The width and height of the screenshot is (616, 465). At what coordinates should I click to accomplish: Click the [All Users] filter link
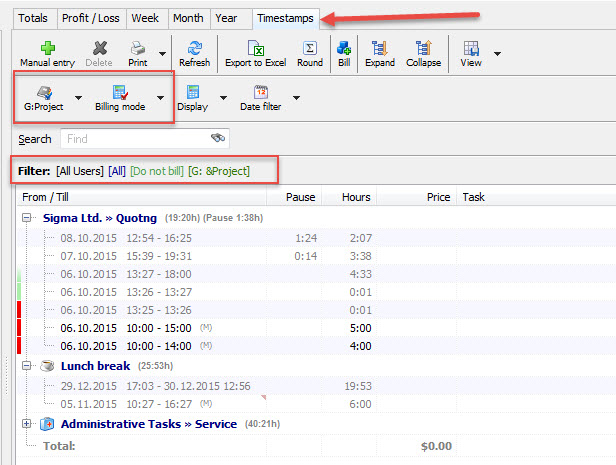pos(80,172)
